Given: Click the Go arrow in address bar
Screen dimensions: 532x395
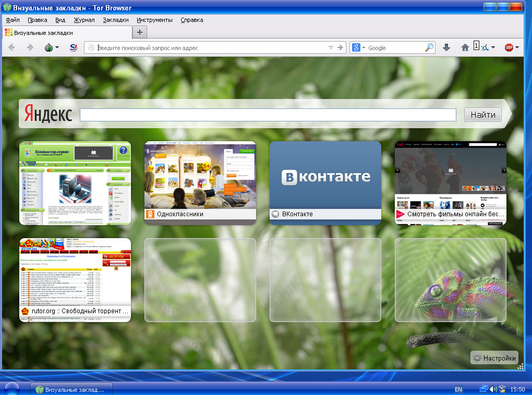Looking at the screenshot, I should pyautogui.click(x=340, y=48).
